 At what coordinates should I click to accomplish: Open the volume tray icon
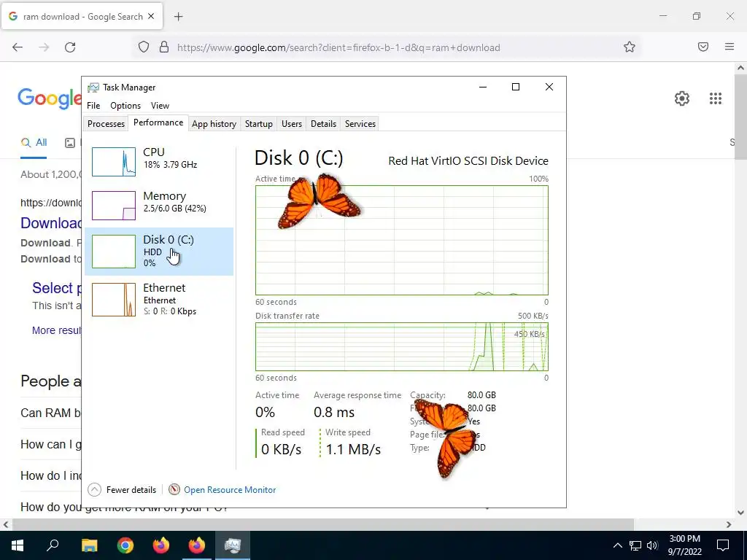(x=652, y=545)
